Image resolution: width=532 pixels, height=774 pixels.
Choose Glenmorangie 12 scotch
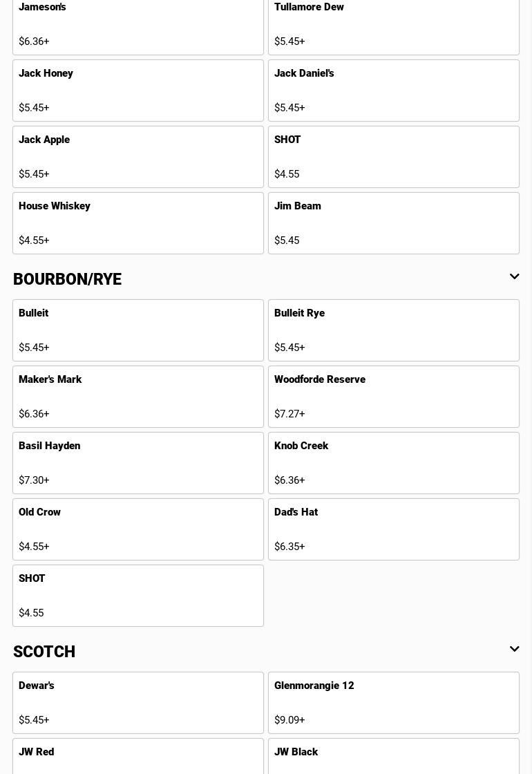coord(393,703)
